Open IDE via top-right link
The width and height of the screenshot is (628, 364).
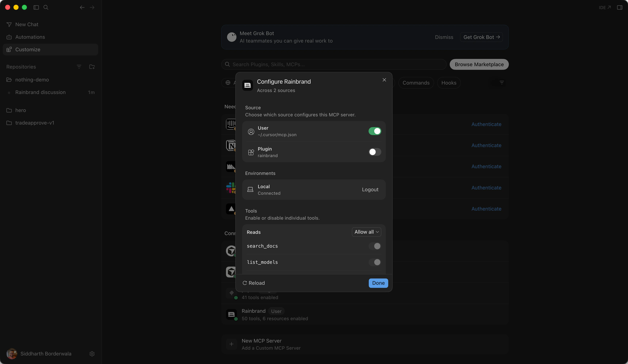[605, 7]
